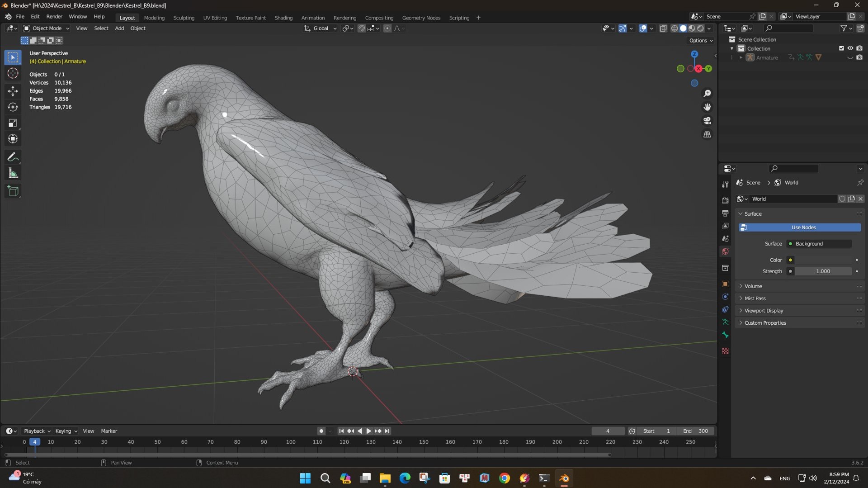Select the Move tool
The width and height of the screenshot is (868, 488).
coord(13,91)
